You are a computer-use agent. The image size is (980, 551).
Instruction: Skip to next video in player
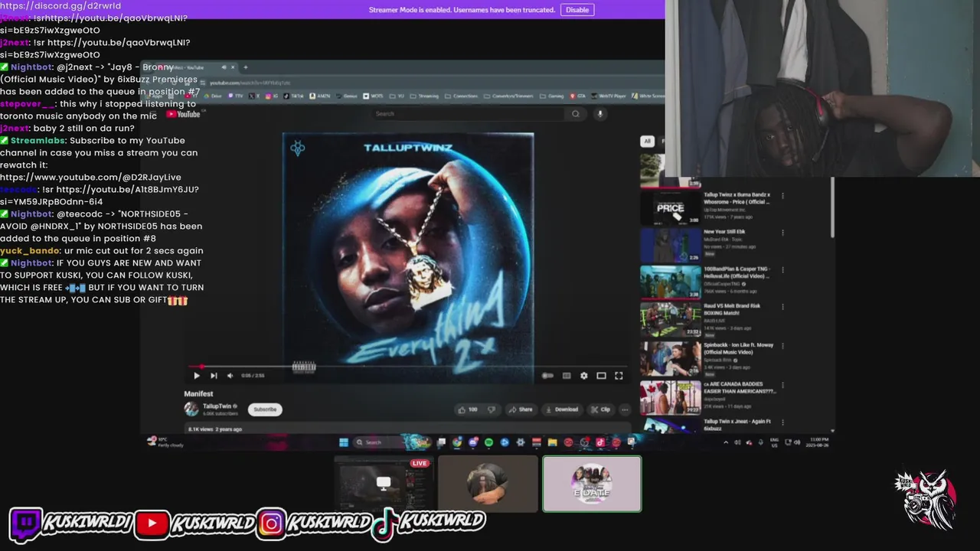click(214, 376)
